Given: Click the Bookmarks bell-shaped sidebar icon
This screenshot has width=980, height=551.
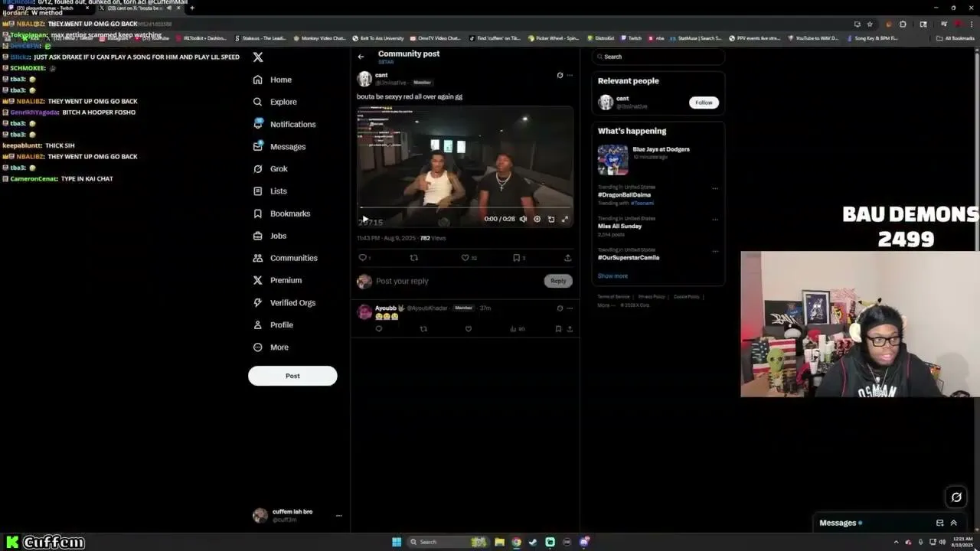Looking at the screenshot, I should pyautogui.click(x=258, y=214).
